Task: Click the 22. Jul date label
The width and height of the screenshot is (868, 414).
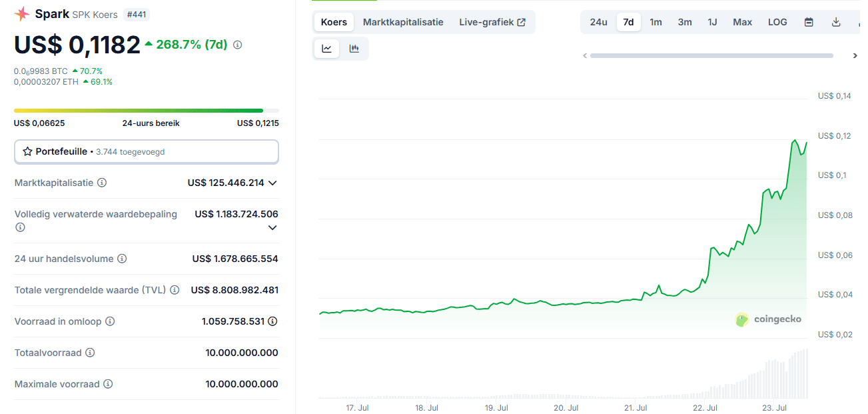Action: pyautogui.click(x=705, y=408)
